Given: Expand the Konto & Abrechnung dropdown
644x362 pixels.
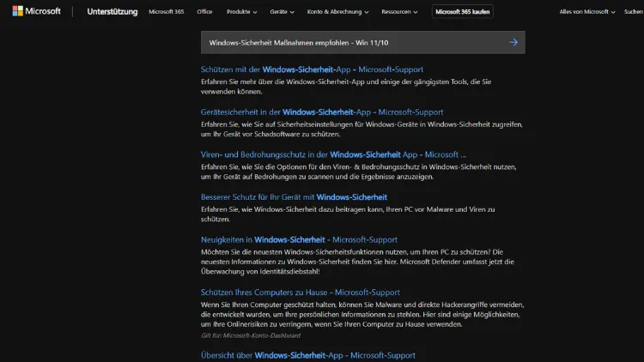Looking at the screenshot, I should point(337,12).
